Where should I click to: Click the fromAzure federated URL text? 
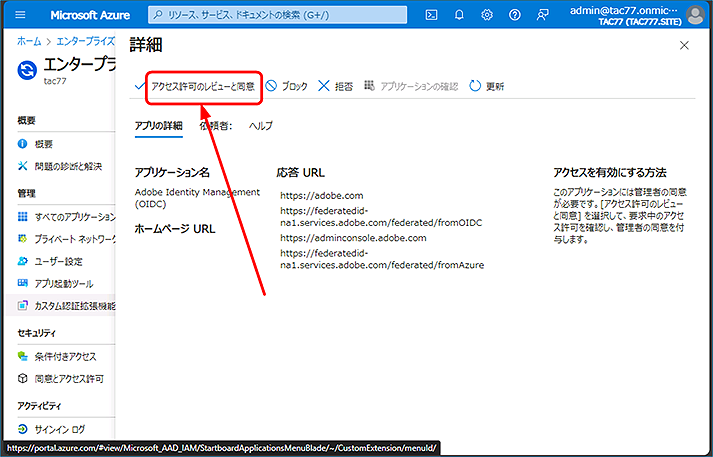coord(382,259)
